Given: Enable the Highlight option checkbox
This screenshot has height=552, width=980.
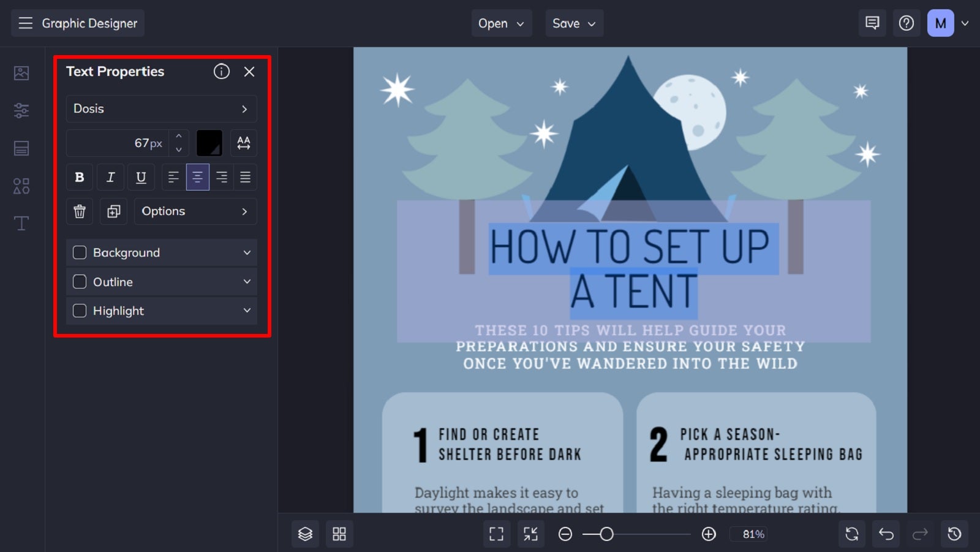Looking at the screenshot, I should point(79,311).
